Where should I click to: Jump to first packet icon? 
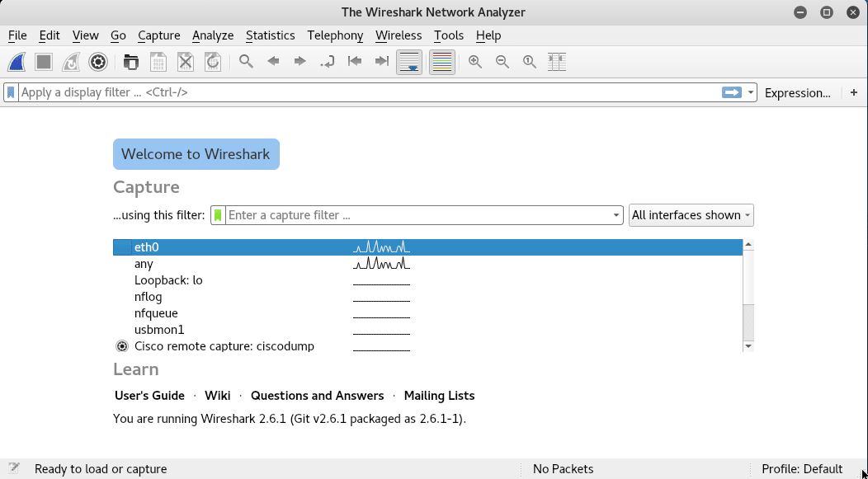click(x=354, y=61)
